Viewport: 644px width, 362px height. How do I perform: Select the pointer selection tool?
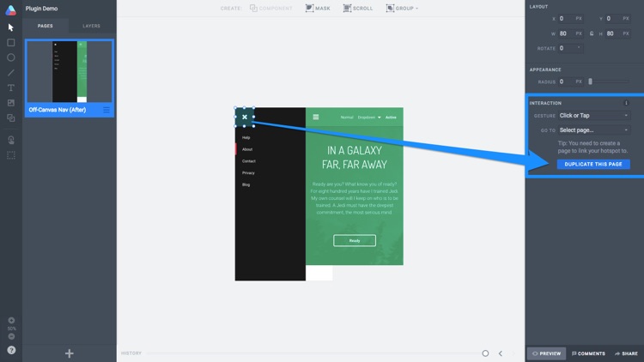coord(10,27)
